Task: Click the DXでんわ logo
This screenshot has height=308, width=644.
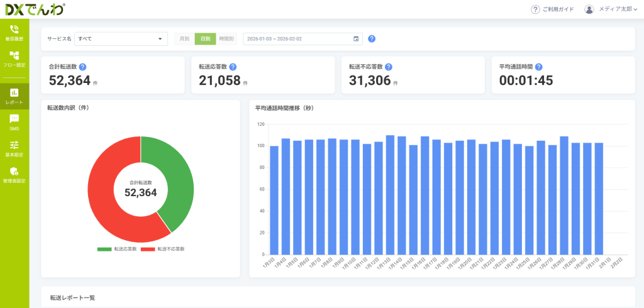Action: click(35, 9)
